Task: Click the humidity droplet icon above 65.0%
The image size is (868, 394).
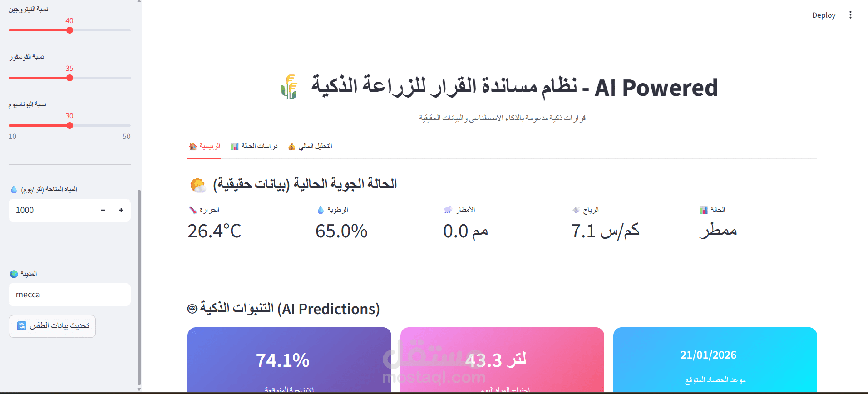Action: click(x=321, y=209)
